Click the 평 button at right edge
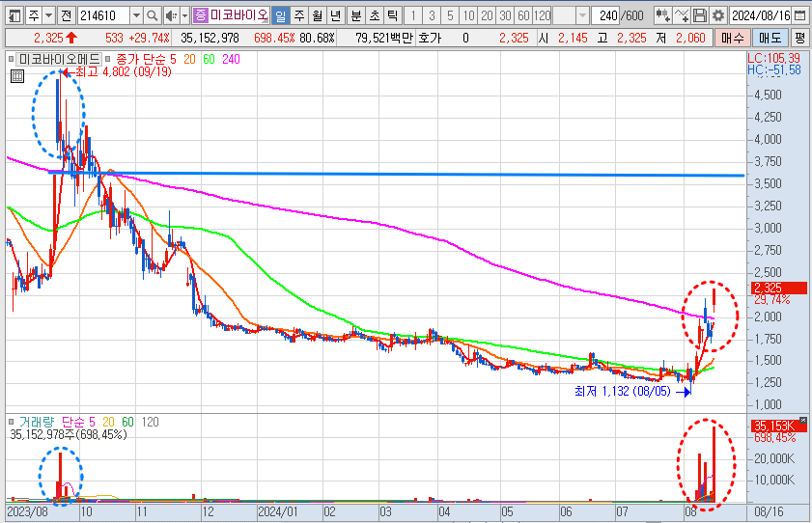812x523 pixels. click(x=800, y=38)
